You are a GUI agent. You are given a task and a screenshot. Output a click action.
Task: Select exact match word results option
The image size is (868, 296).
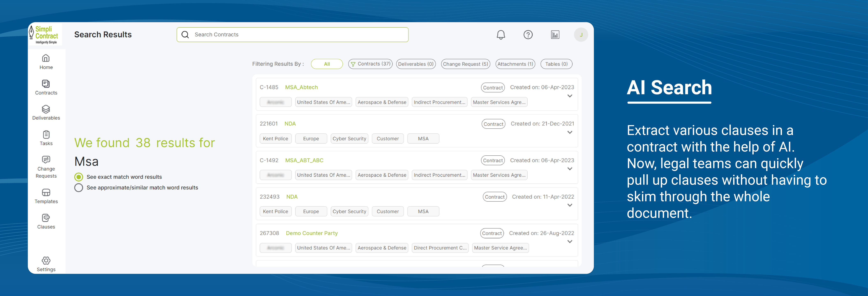pyautogui.click(x=78, y=177)
